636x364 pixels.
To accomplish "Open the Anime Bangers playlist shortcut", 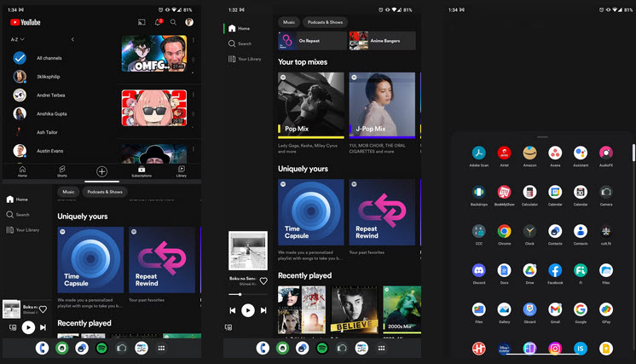I will [382, 41].
